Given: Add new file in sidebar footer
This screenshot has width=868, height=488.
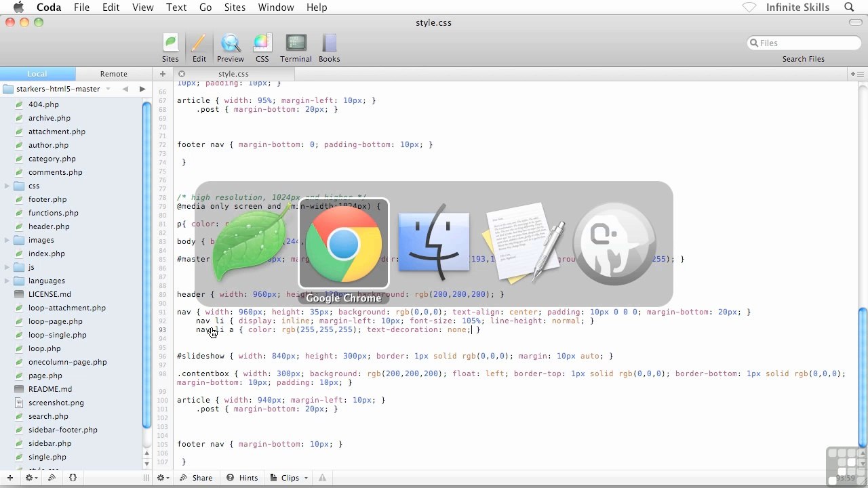Looking at the screenshot, I should pyautogui.click(x=9, y=478).
